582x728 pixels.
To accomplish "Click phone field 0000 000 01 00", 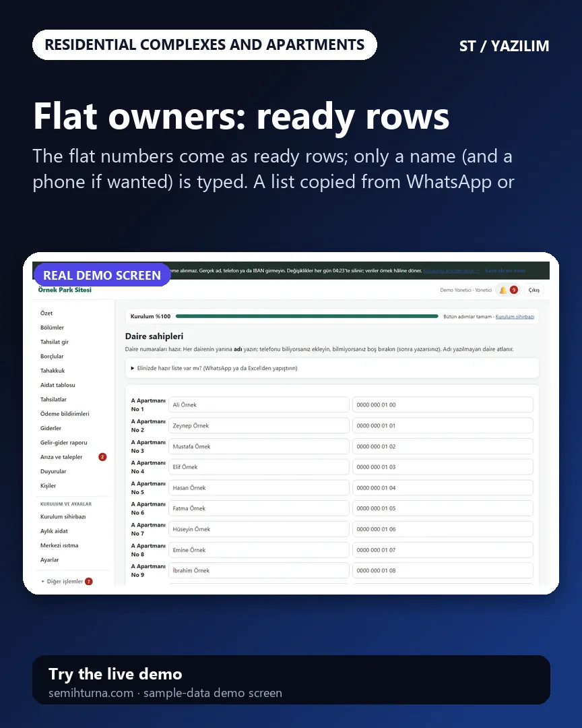I will click(x=443, y=405).
